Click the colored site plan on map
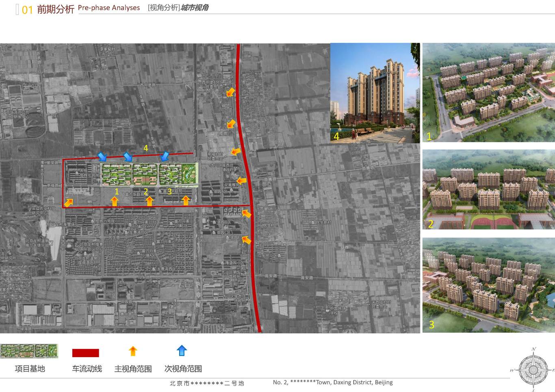555x392 pixels. [149, 174]
